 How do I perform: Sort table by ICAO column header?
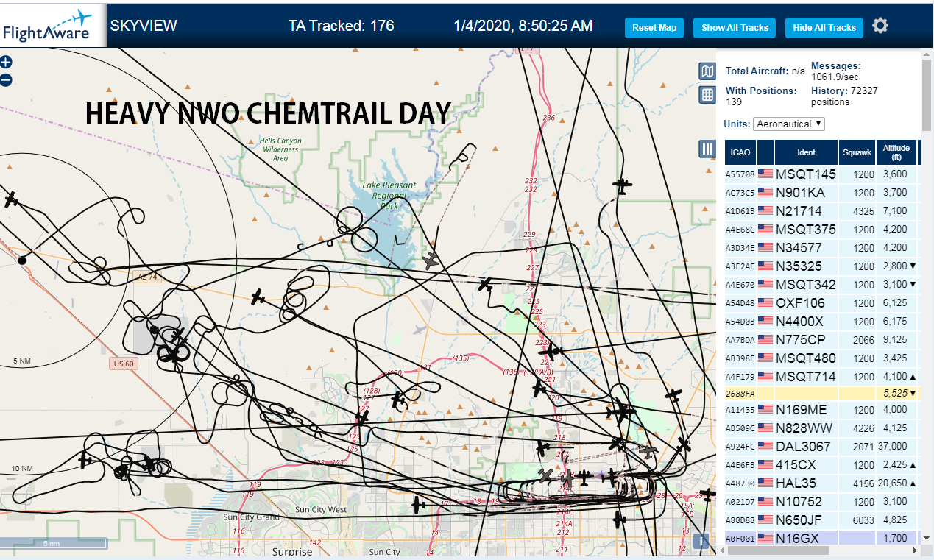(740, 152)
